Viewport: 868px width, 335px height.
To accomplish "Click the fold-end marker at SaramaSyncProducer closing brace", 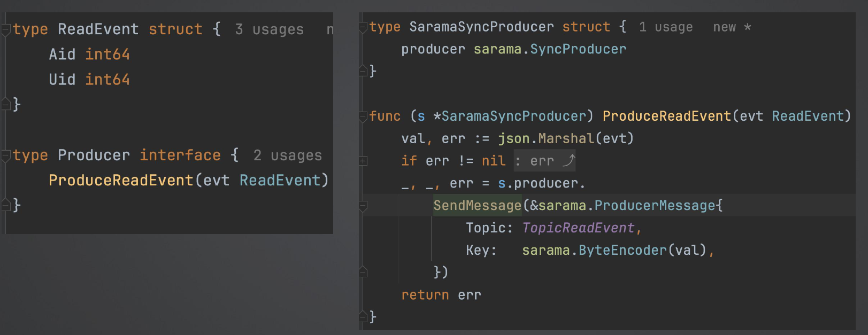I will pyautogui.click(x=363, y=71).
